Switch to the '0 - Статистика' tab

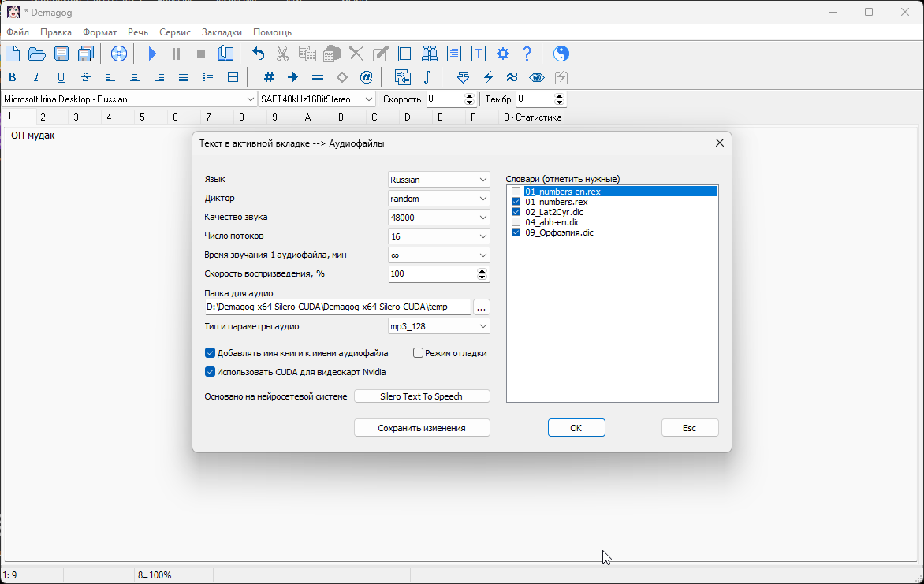pyautogui.click(x=533, y=117)
